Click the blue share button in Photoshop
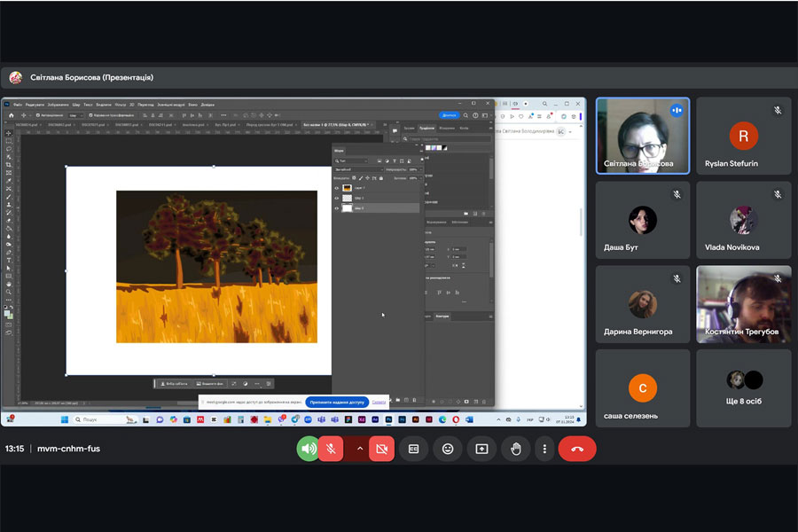 pos(449,115)
